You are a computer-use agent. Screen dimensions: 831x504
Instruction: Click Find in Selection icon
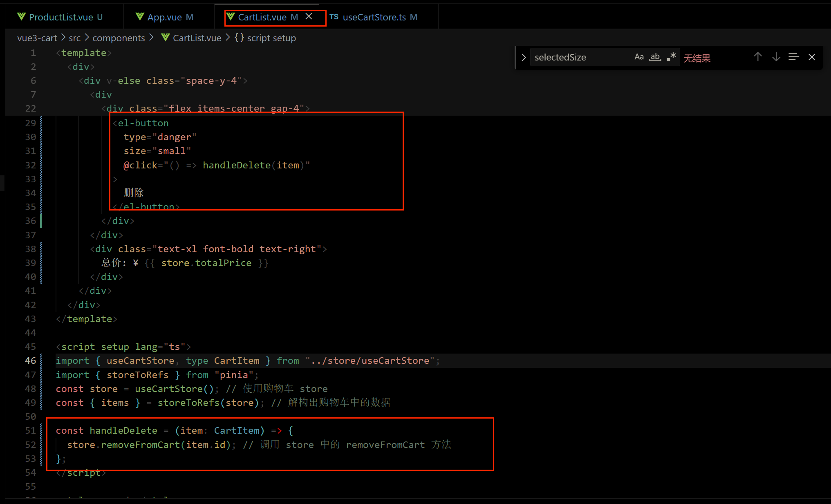coord(794,57)
